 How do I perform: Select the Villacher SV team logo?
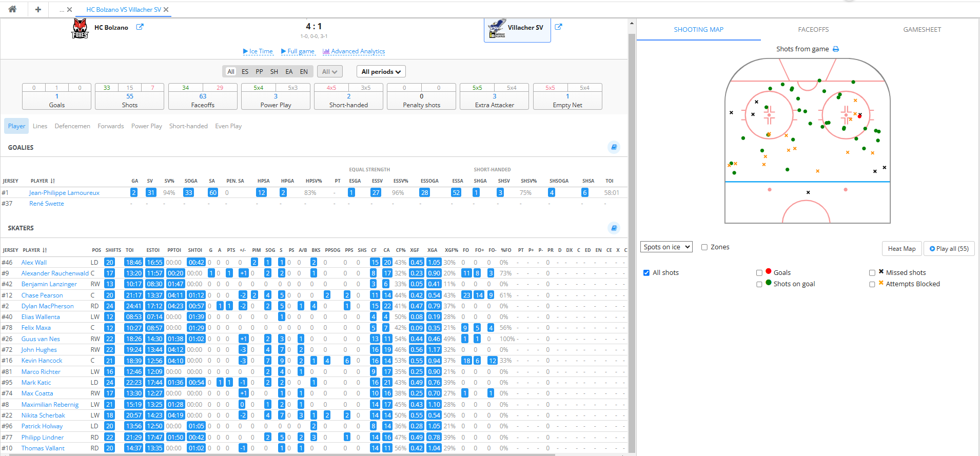click(x=497, y=29)
